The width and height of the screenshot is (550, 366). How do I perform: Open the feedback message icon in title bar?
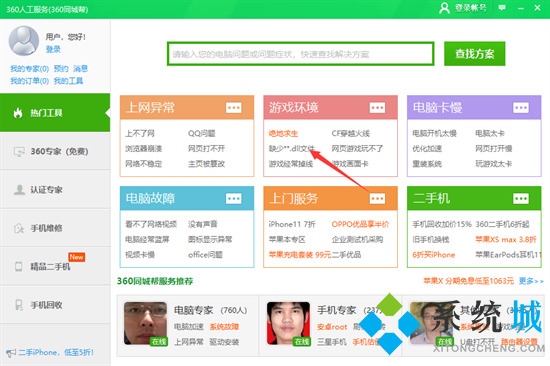point(502,8)
